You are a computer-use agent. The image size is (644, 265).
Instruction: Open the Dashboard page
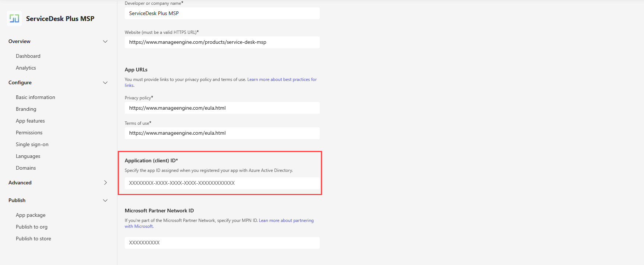point(28,56)
